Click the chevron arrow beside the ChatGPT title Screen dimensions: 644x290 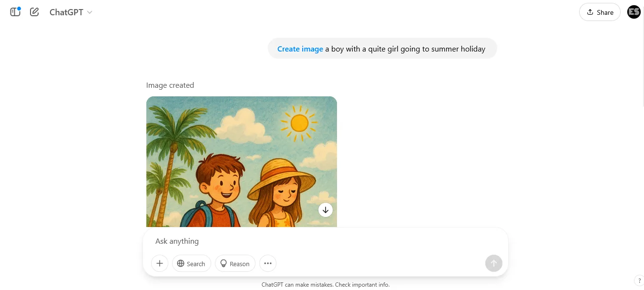pos(90,12)
